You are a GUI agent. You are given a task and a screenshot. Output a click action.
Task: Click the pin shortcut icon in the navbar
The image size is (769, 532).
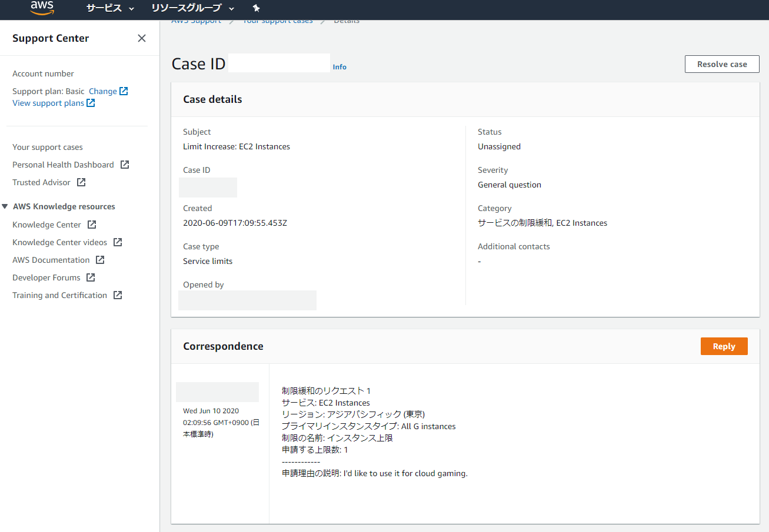[256, 8]
